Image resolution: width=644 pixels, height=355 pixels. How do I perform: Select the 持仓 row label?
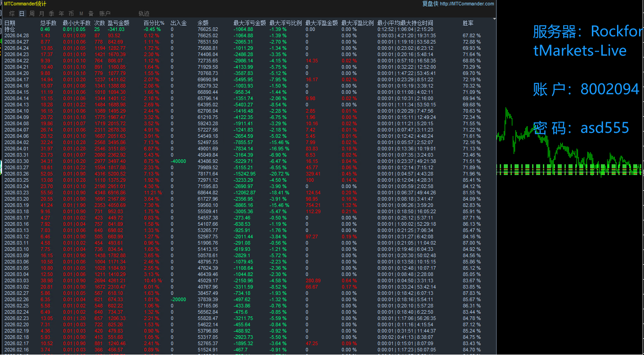coord(10,29)
